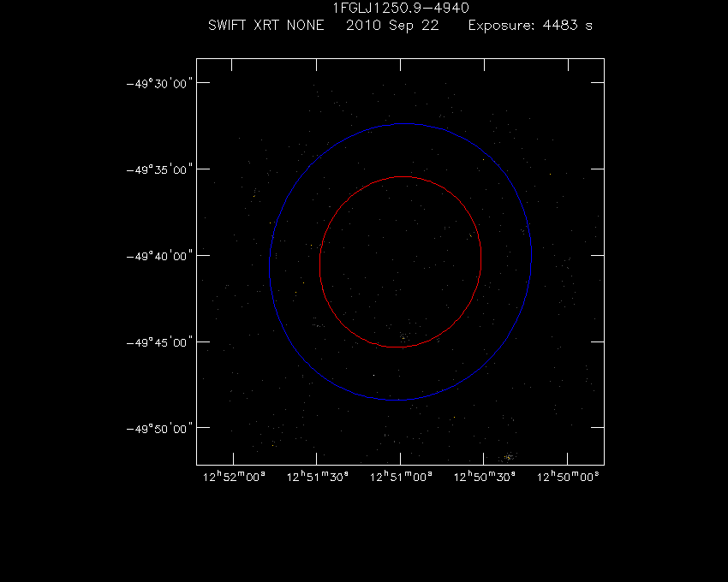Click right ascension label 12h50m30s
Viewport: 728px width, 582px height.
pyautogui.click(x=484, y=477)
